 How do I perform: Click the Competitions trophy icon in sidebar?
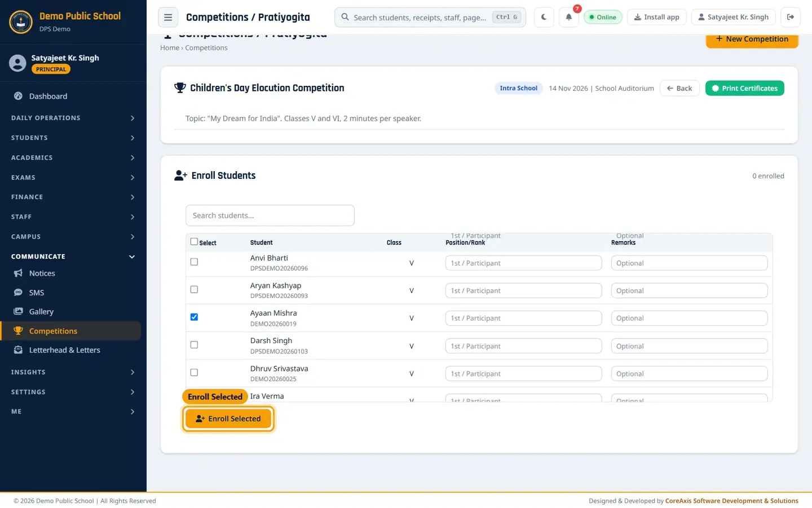click(18, 331)
